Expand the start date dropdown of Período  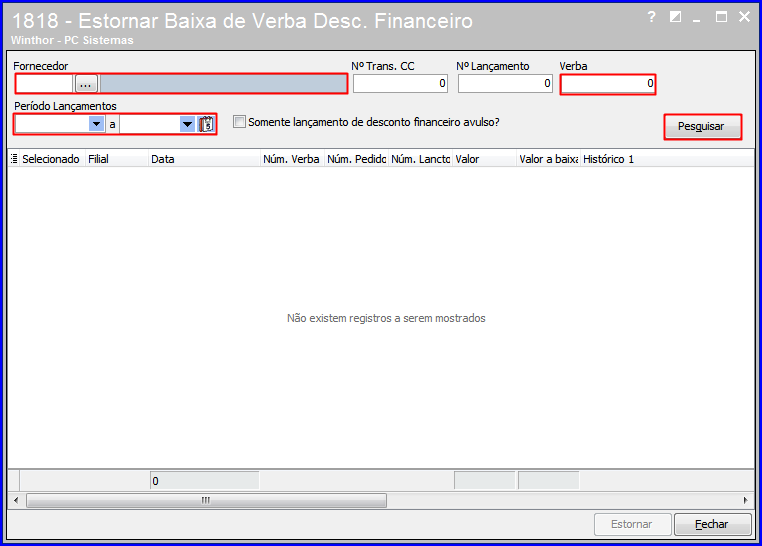tap(97, 124)
